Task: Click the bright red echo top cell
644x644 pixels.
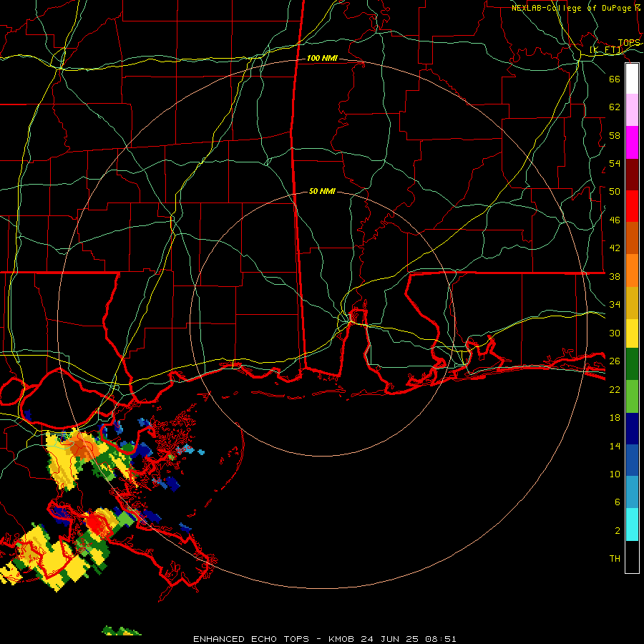Action: tap(96, 525)
